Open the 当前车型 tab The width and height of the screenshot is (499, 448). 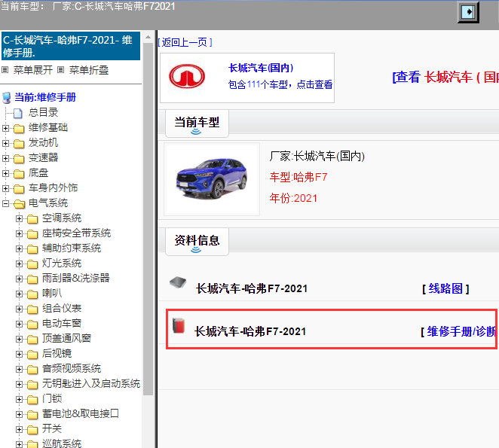pos(197,123)
